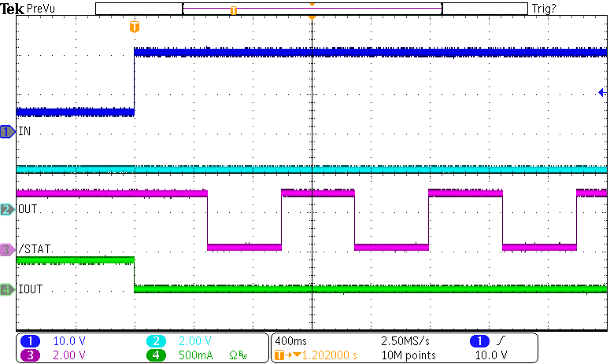Click the 1.202000 s delay value
Screen dimensions: 610x364
pyautogui.click(x=330, y=355)
